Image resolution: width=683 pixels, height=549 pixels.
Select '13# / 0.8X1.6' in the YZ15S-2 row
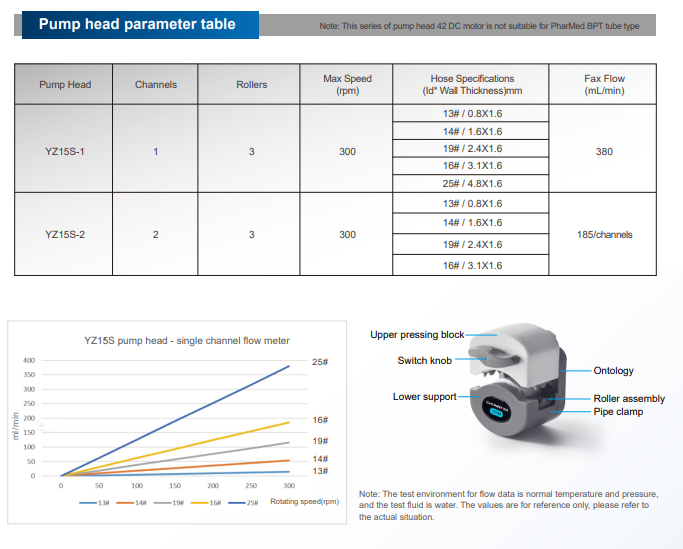coord(472,203)
